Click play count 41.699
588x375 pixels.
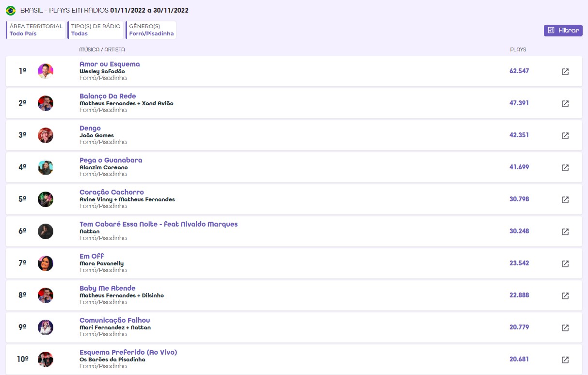(519, 167)
